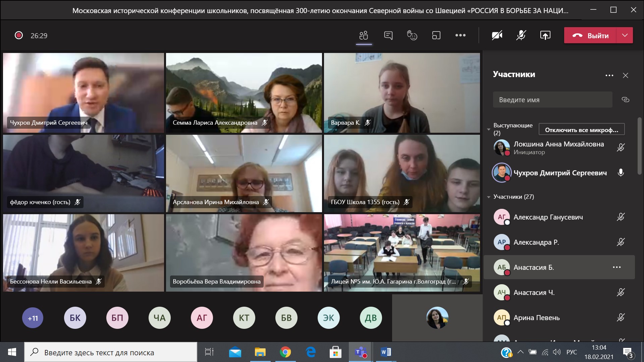Click the БВ participant avatar

(286, 318)
